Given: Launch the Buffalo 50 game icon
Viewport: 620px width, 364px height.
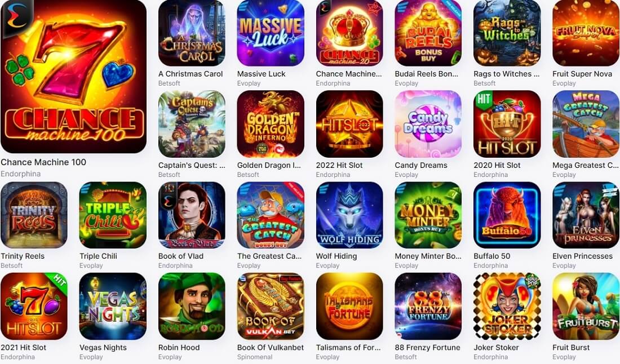Looking at the screenshot, I should pos(507,215).
